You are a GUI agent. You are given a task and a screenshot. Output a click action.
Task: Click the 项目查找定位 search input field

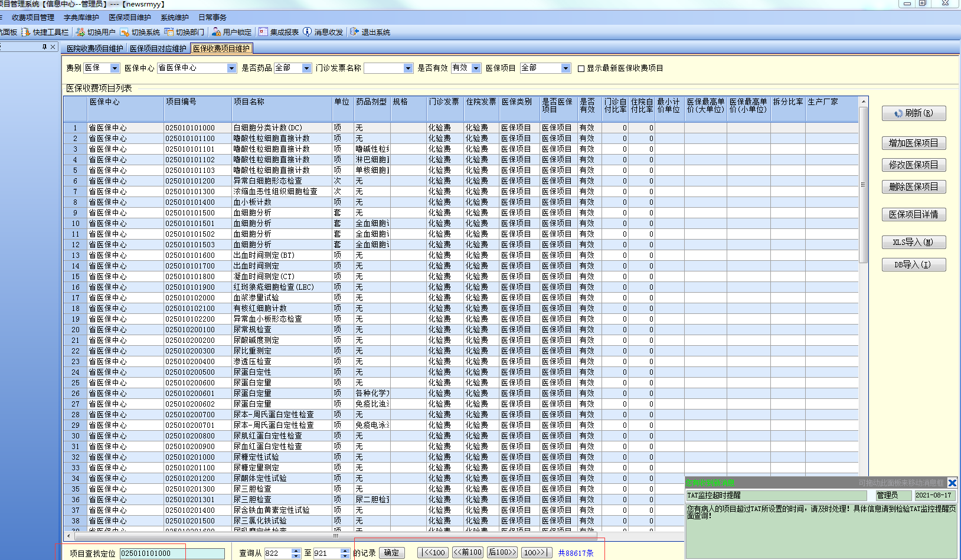tap(172, 554)
